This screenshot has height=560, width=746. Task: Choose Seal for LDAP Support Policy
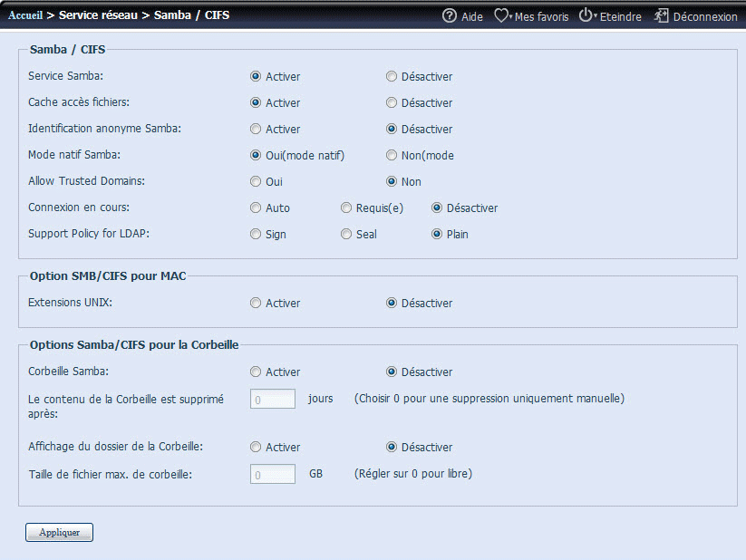pyautogui.click(x=346, y=235)
